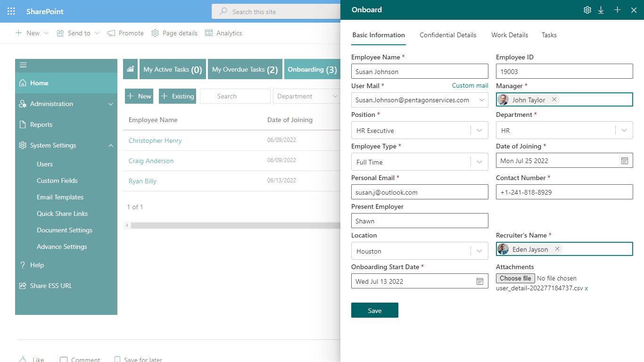
Task: Open the Onboard panel settings gear
Action: (587, 10)
